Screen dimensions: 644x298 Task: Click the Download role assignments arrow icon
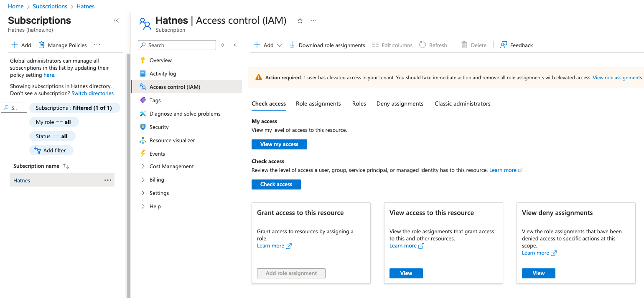coord(292,45)
